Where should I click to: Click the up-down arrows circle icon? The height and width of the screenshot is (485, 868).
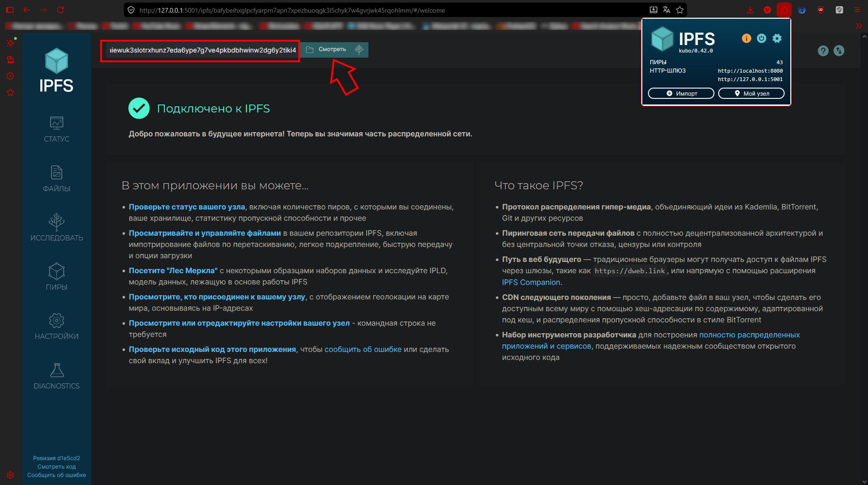(839, 51)
